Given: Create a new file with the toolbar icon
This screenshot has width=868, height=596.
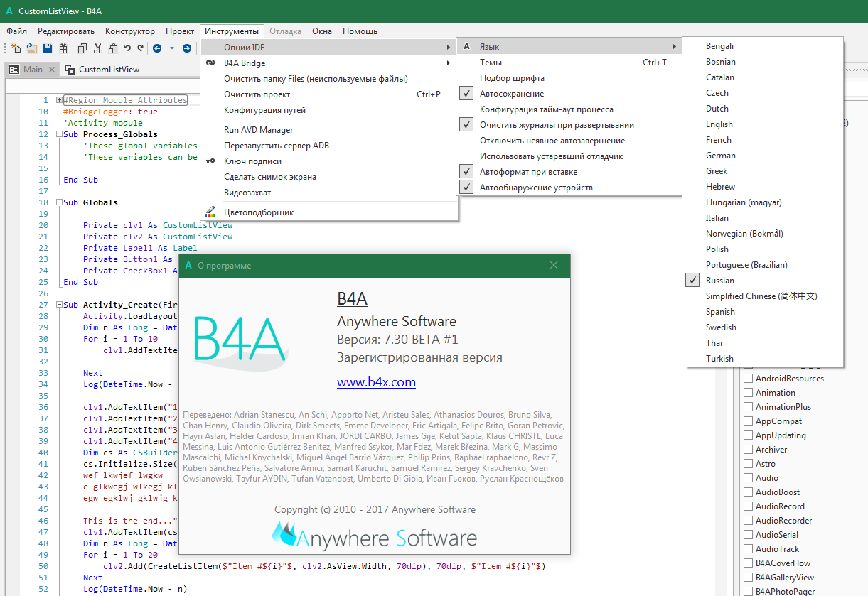Looking at the screenshot, I should pyautogui.click(x=16, y=48).
